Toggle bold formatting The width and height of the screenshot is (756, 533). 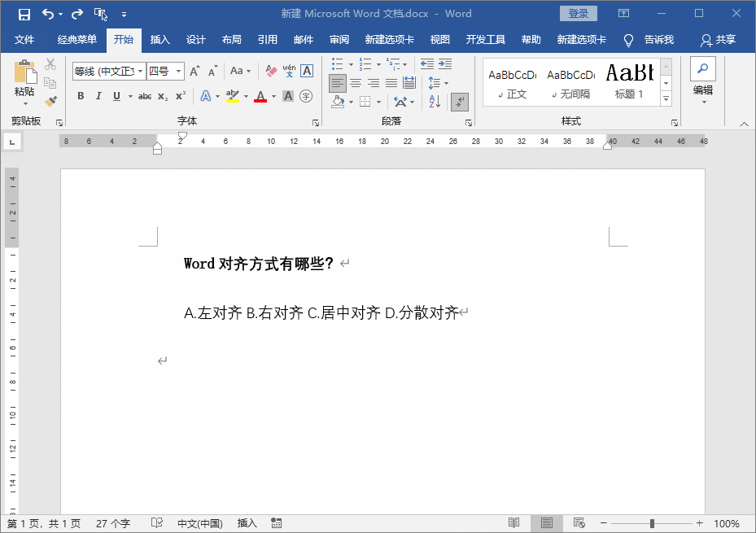[81, 96]
